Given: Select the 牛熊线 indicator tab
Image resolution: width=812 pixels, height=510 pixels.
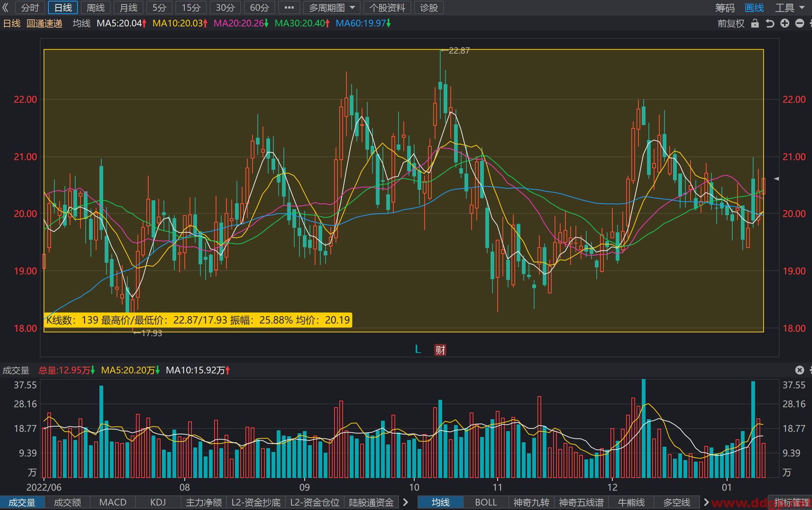Looking at the screenshot, I should (631, 503).
